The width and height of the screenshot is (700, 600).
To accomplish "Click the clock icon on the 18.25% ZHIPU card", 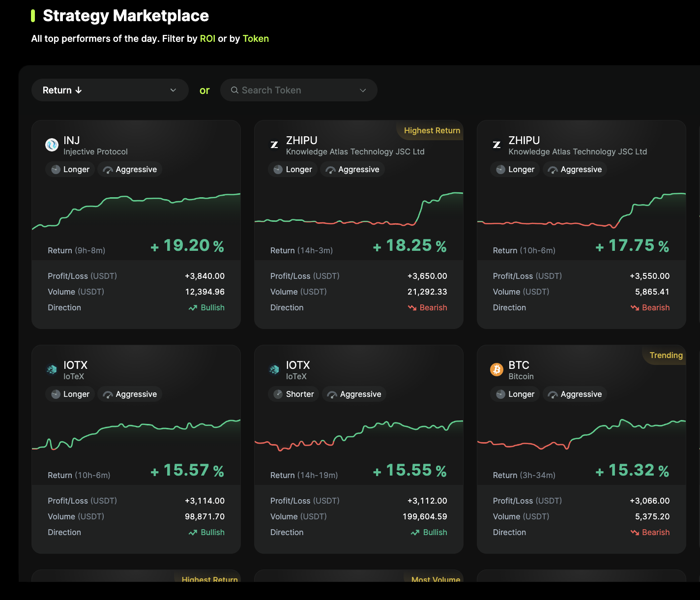I will point(278,170).
